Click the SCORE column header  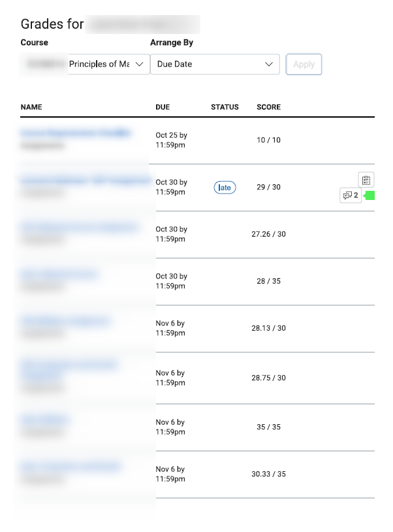click(269, 107)
